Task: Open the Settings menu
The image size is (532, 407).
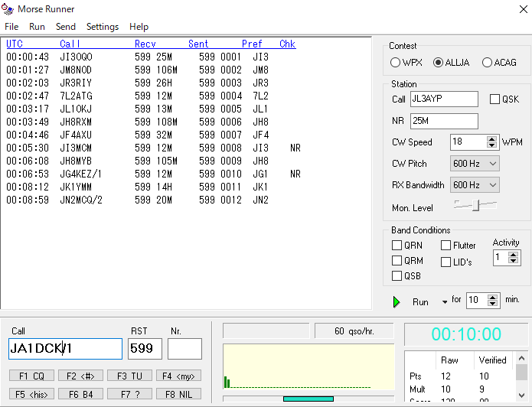Action: click(103, 27)
